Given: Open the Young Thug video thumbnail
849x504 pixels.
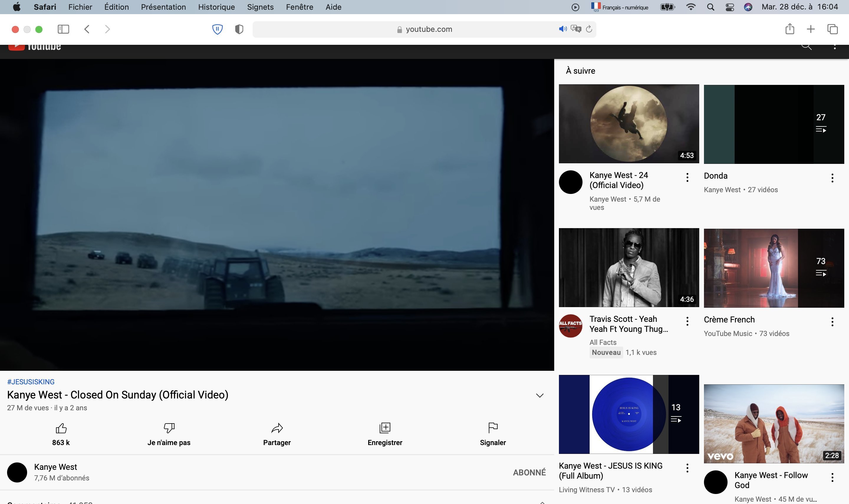Looking at the screenshot, I should click(629, 268).
